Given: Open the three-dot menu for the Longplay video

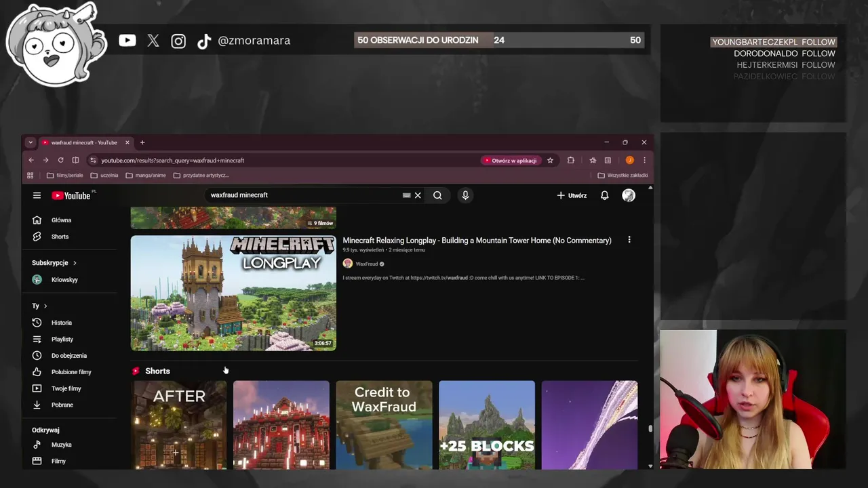Looking at the screenshot, I should 629,240.
